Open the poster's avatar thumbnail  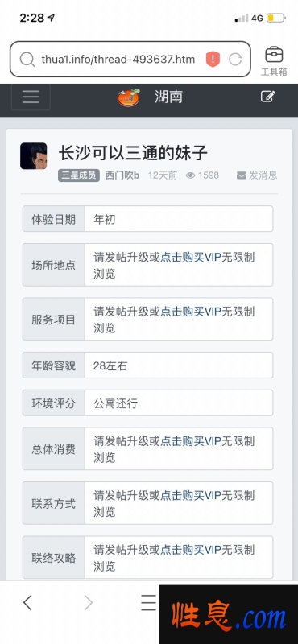(x=33, y=156)
